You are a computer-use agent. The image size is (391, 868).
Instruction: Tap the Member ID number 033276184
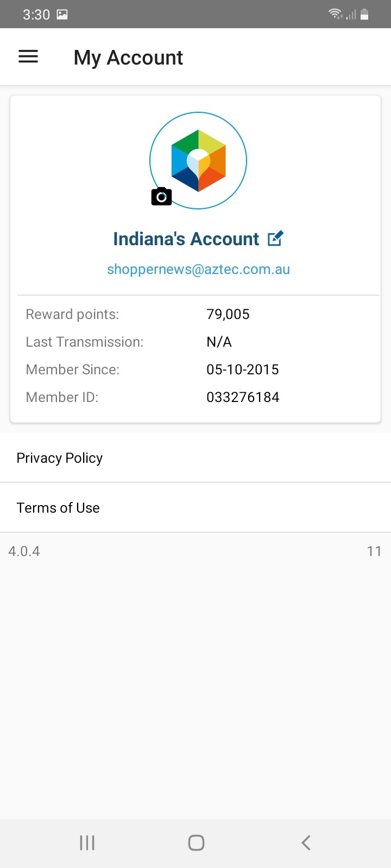[x=243, y=397]
